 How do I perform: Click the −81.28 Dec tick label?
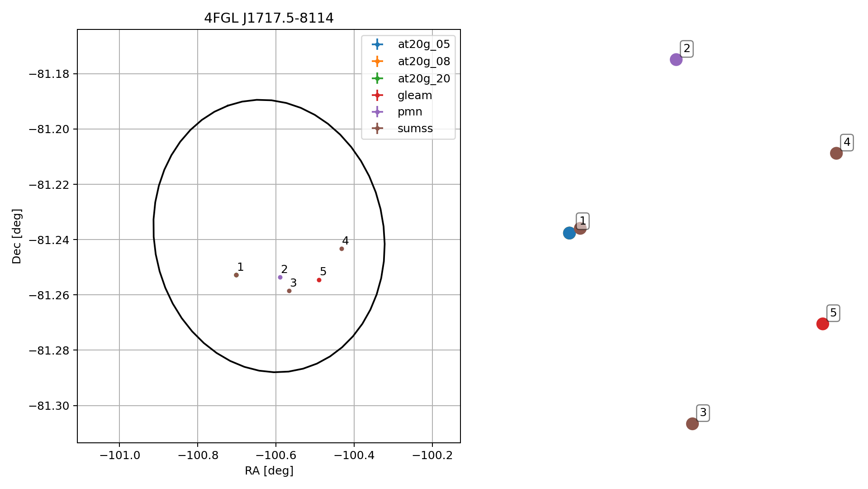click(x=49, y=350)
